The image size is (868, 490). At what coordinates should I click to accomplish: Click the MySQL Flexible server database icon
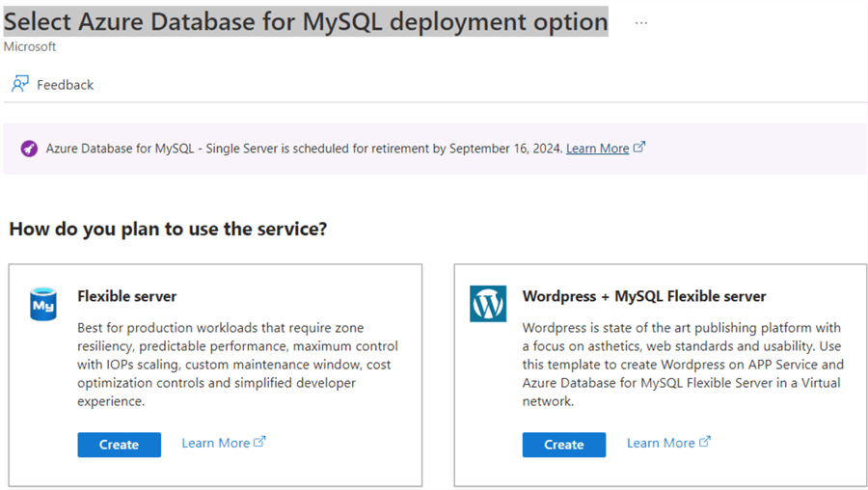[43, 303]
